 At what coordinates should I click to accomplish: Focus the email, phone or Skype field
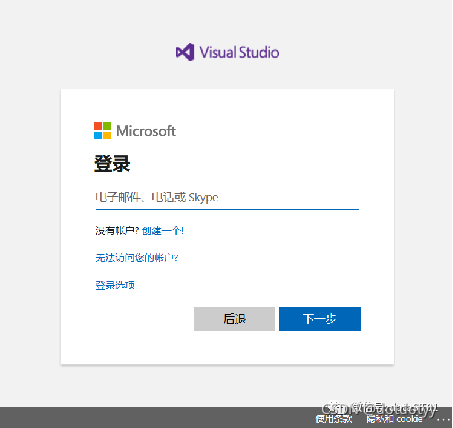[227, 198]
